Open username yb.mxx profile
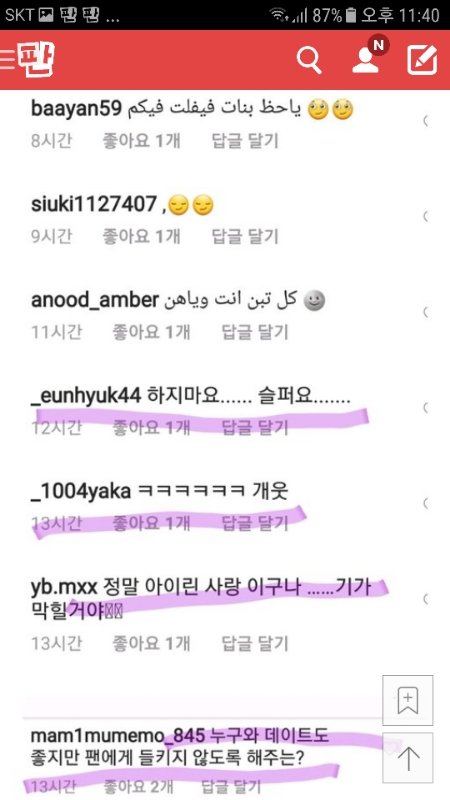 (64, 588)
